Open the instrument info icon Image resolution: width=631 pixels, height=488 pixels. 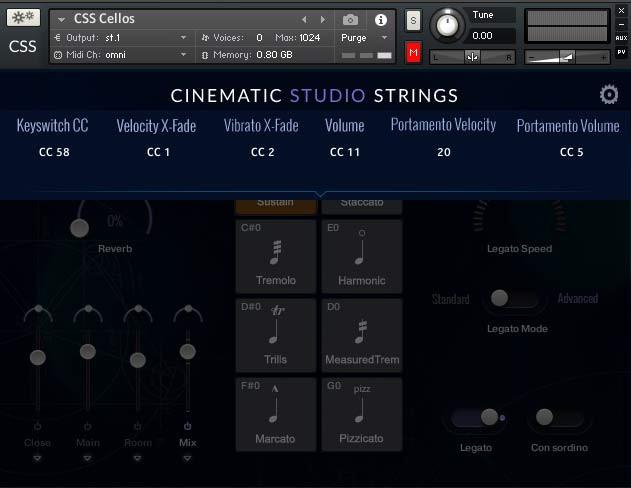tap(380, 19)
